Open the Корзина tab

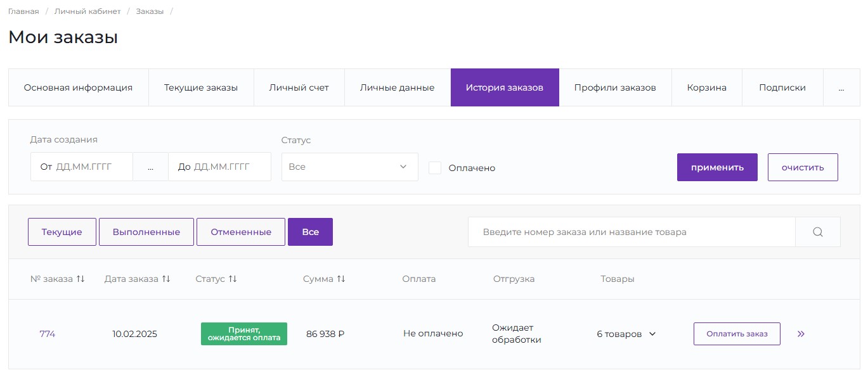point(706,87)
